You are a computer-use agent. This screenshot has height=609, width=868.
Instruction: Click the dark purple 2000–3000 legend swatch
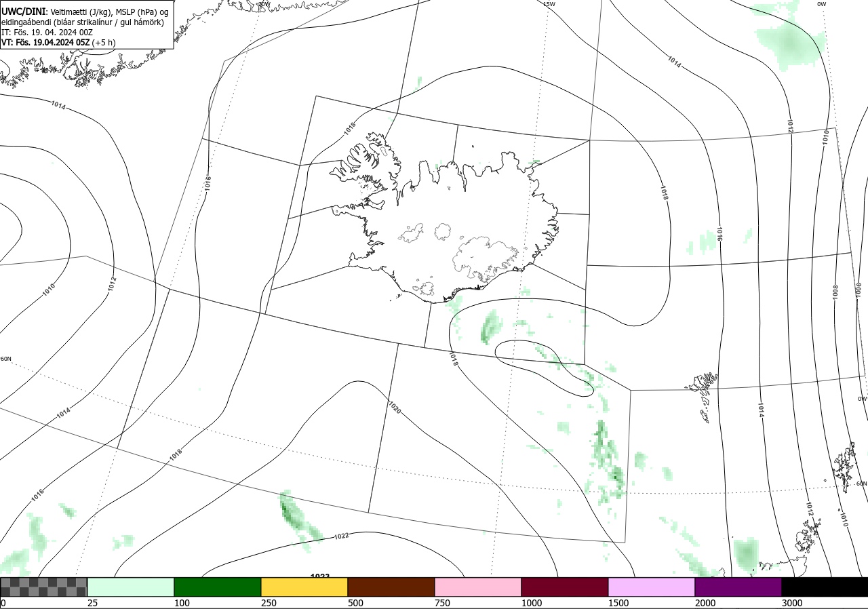(x=738, y=587)
